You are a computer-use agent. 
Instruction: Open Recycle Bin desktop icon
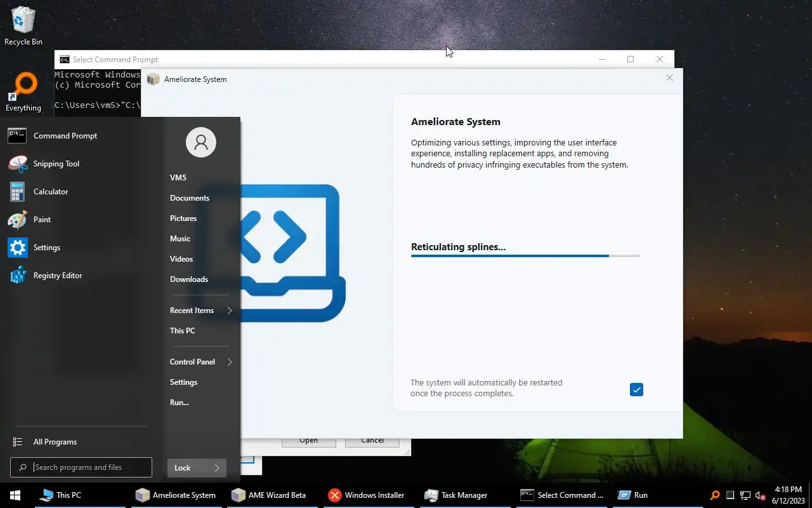pos(23,27)
